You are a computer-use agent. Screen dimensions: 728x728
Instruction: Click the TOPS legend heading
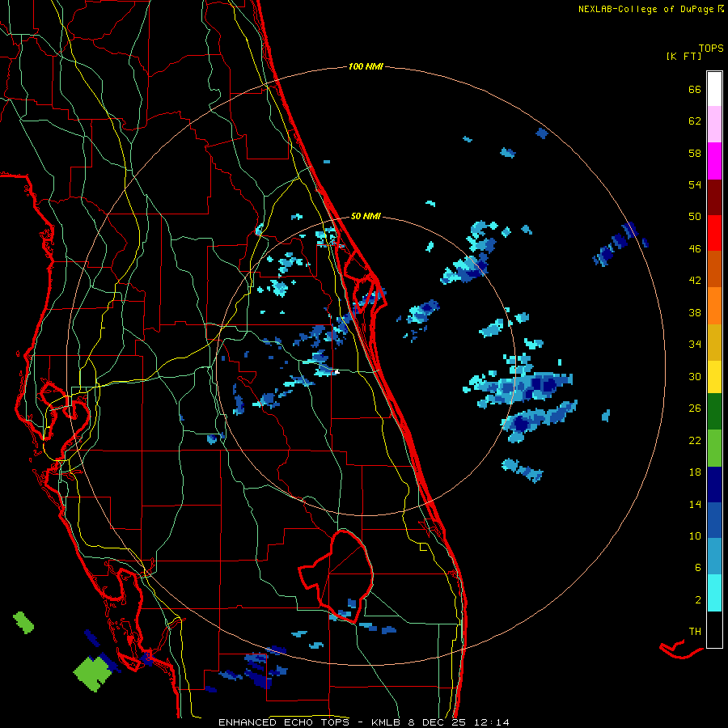coord(711,48)
